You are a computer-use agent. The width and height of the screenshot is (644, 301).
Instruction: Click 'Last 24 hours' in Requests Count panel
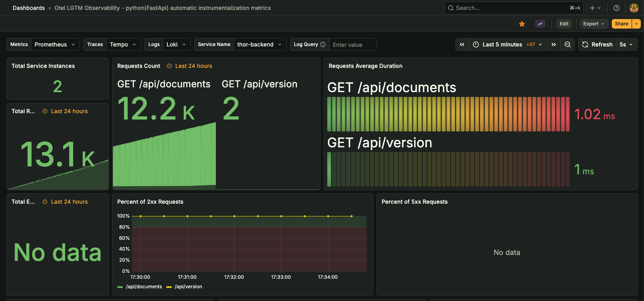pos(194,66)
